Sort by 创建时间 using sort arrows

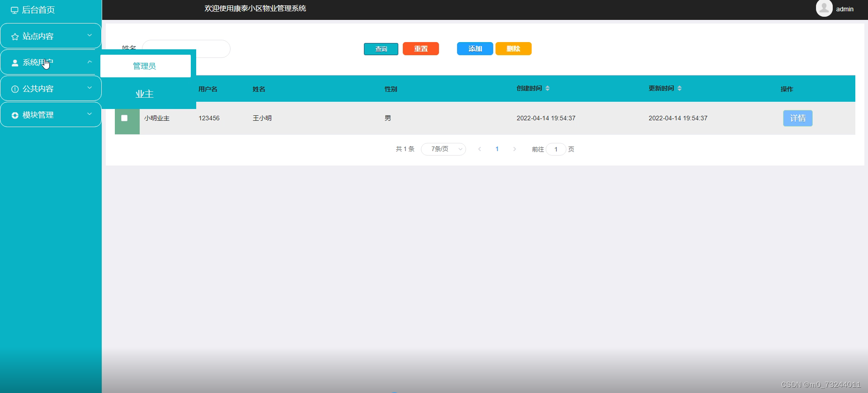coord(547,88)
